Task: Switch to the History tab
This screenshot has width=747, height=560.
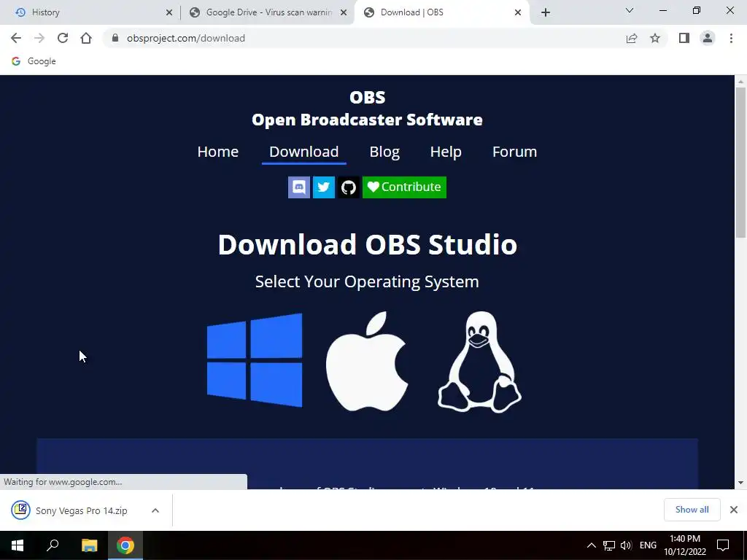Action: [90, 12]
